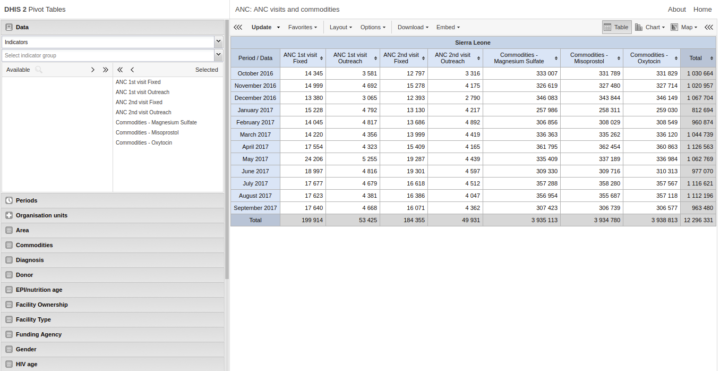Screen dimensions: 720x371
Task: Open the Indicators type dropdown
Action: pos(219,42)
